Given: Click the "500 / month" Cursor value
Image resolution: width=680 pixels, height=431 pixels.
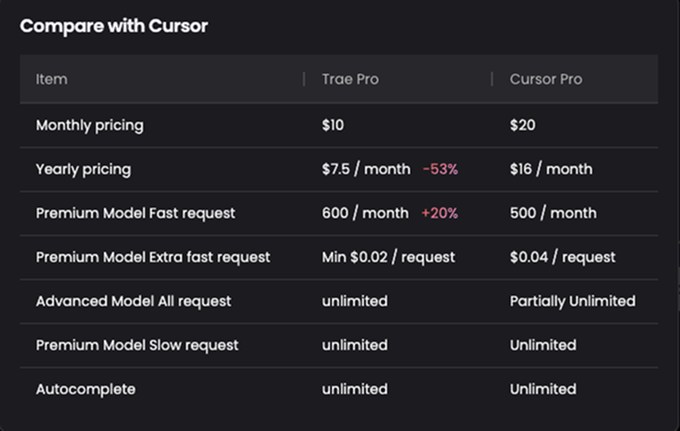Looking at the screenshot, I should [x=553, y=213].
